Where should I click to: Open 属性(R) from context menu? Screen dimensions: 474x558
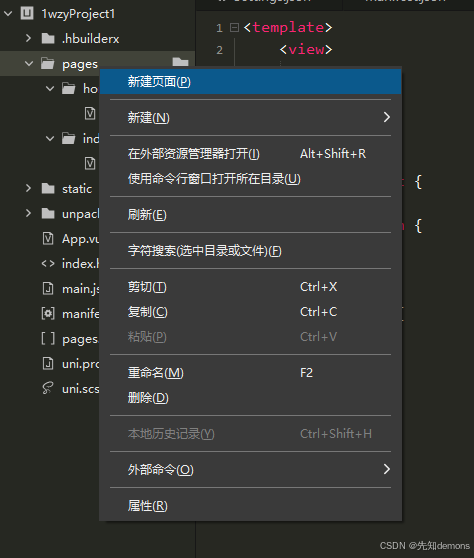tap(251, 506)
